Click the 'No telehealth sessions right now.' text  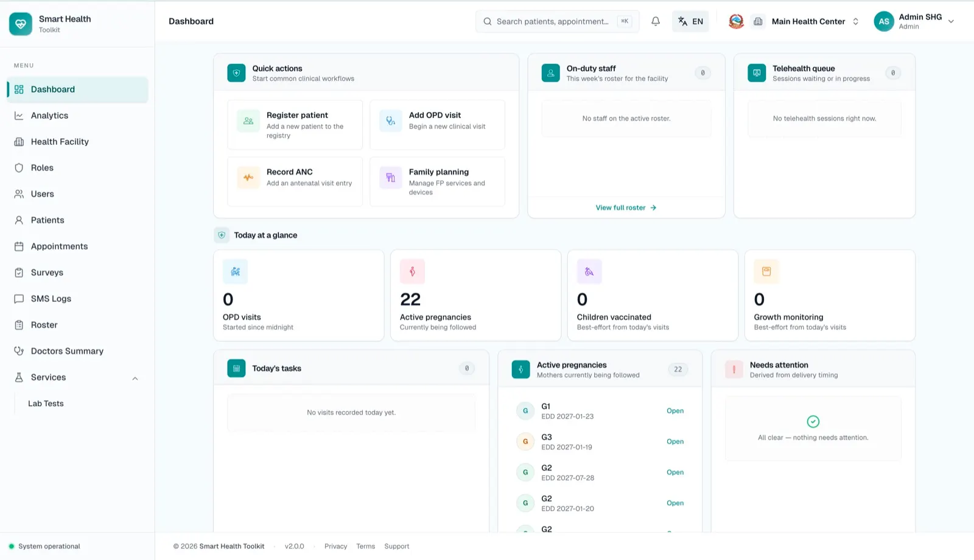[x=824, y=119]
